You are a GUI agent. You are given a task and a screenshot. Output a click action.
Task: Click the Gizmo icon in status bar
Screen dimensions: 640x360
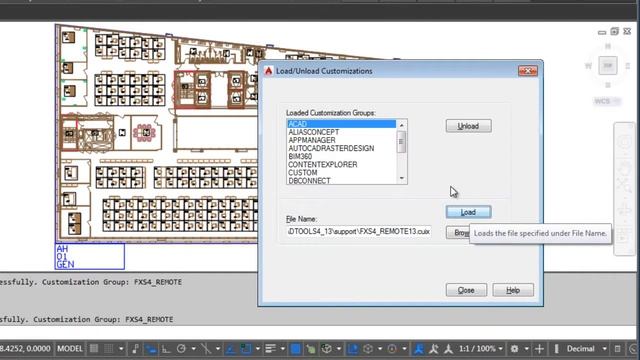pyautogui.click(x=392, y=349)
